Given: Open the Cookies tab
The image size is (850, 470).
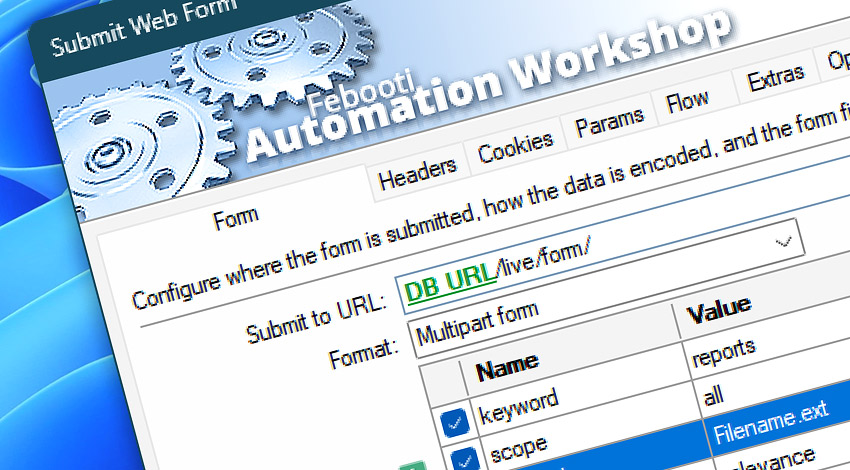Looking at the screenshot, I should point(515,146).
